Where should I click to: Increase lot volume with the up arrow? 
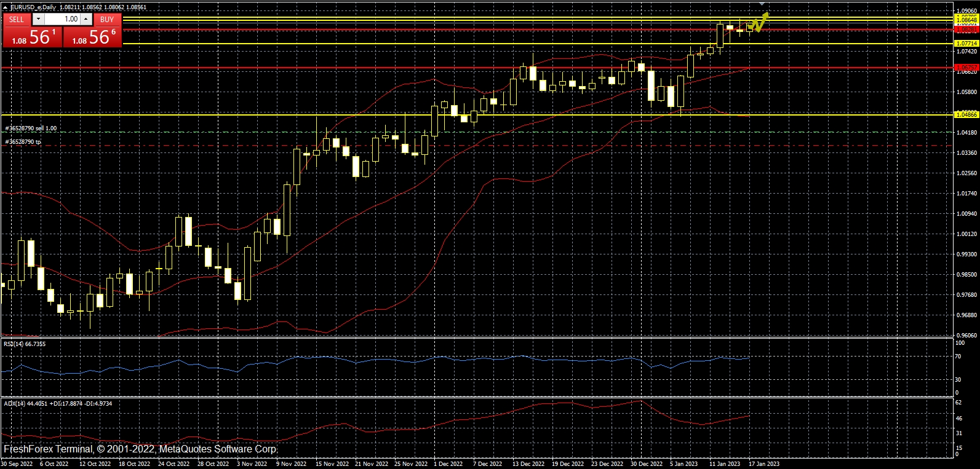(87, 19)
